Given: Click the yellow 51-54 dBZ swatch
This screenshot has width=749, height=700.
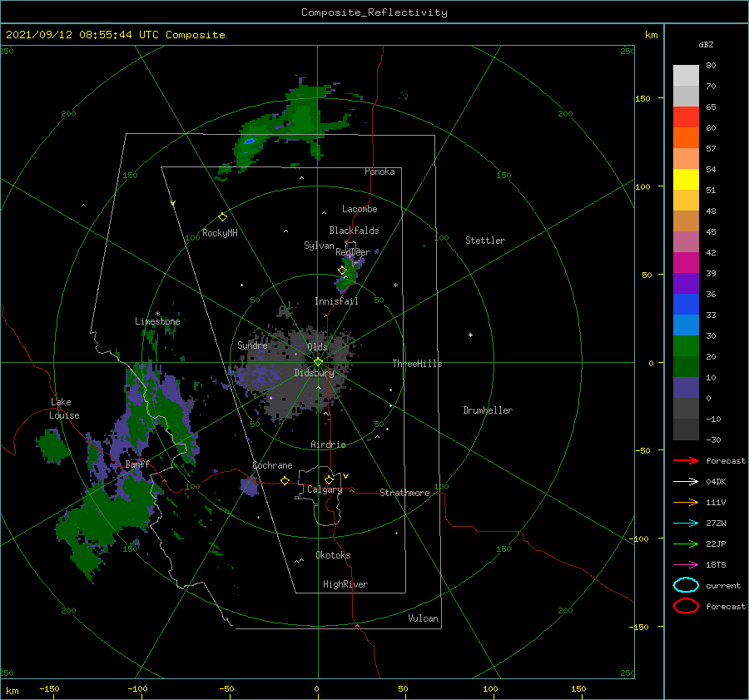Looking at the screenshot, I should (686, 180).
